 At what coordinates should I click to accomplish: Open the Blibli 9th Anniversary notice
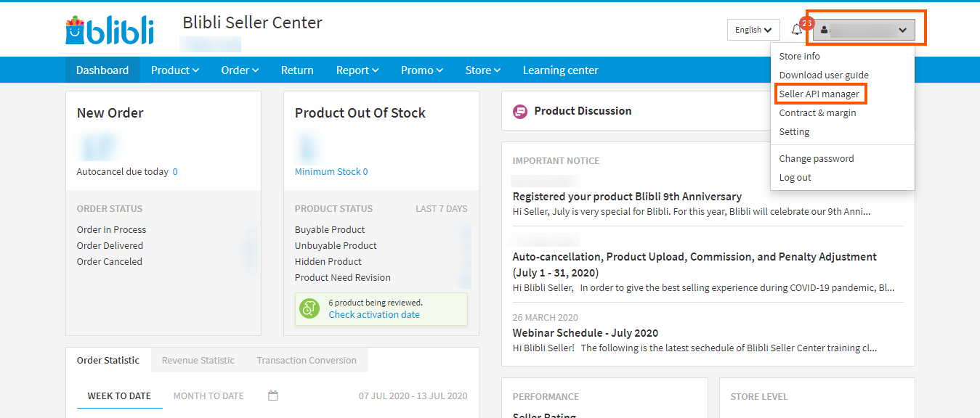pos(627,197)
